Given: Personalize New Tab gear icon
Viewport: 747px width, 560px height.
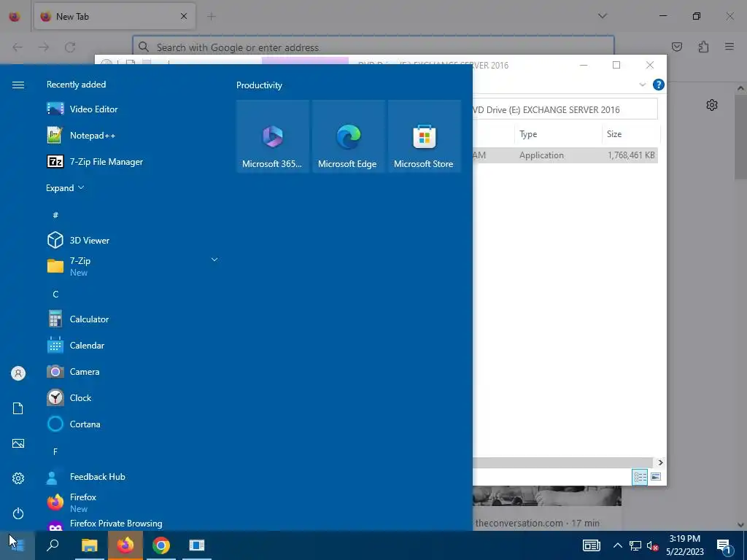Looking at the screenshot, I should 712,105.
